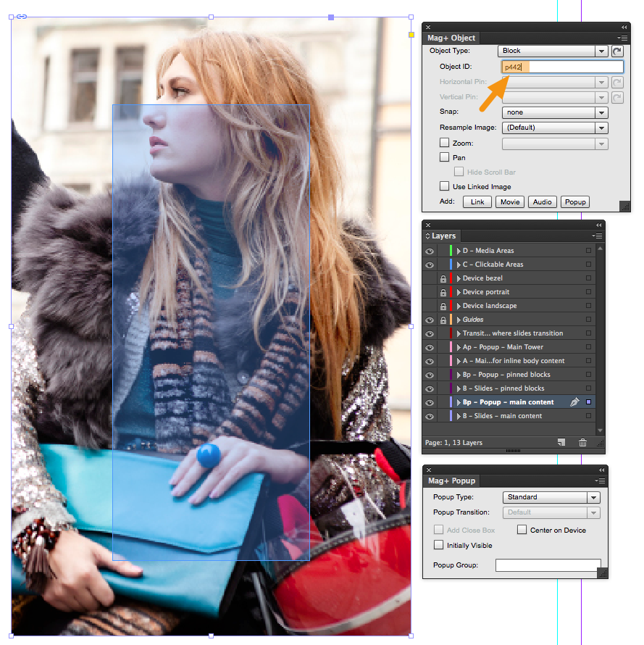Open the Resample Image dropdown

pos(555,128)
